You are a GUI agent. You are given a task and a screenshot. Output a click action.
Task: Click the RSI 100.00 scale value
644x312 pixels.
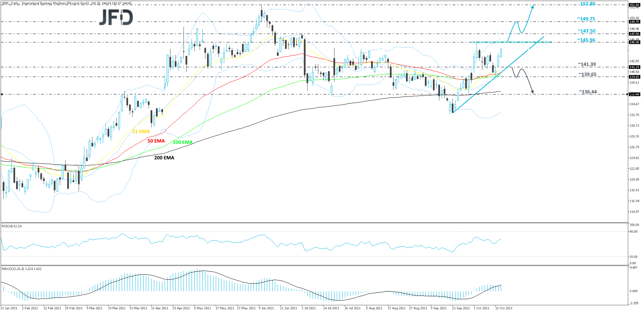pyautogui.click(x=635, y=225)
